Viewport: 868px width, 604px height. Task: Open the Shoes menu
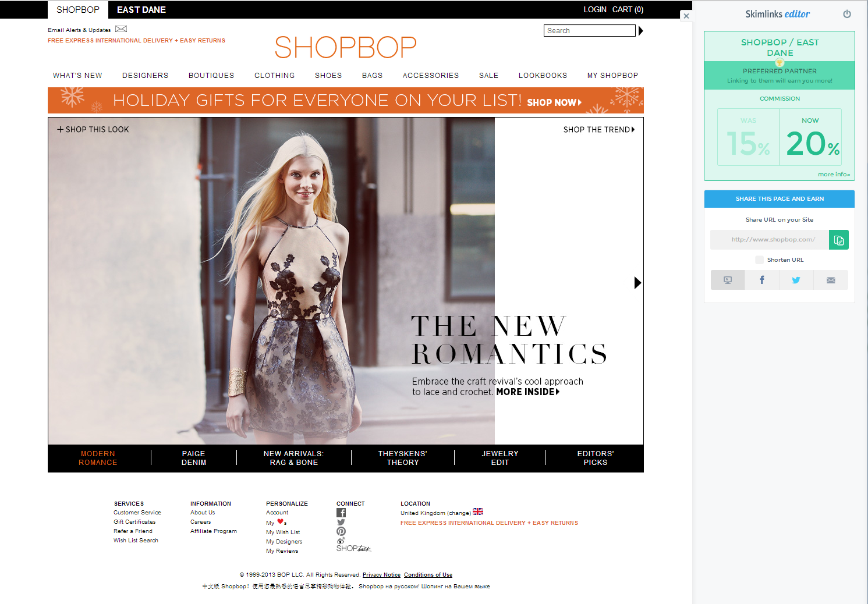pyautogui.click(x=328, y=76)
